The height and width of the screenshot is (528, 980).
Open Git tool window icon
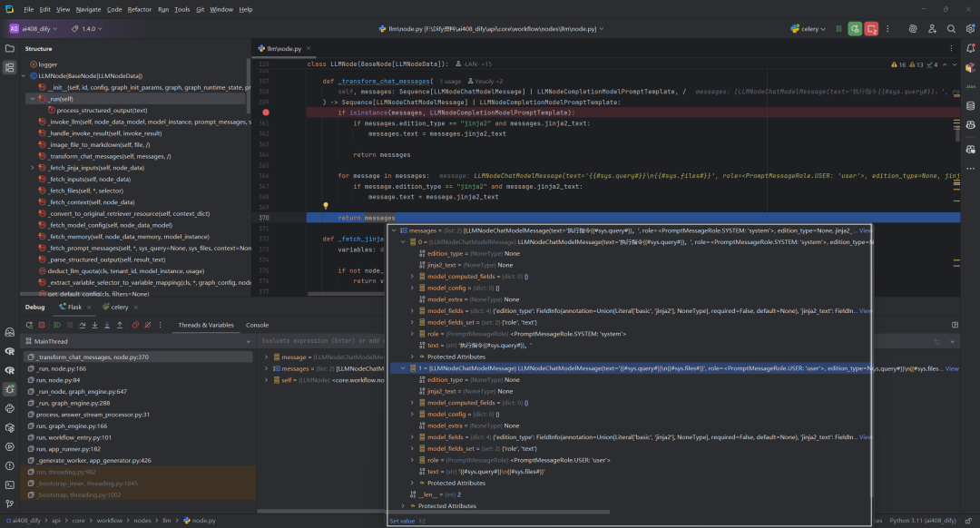[x=9, y=504]
